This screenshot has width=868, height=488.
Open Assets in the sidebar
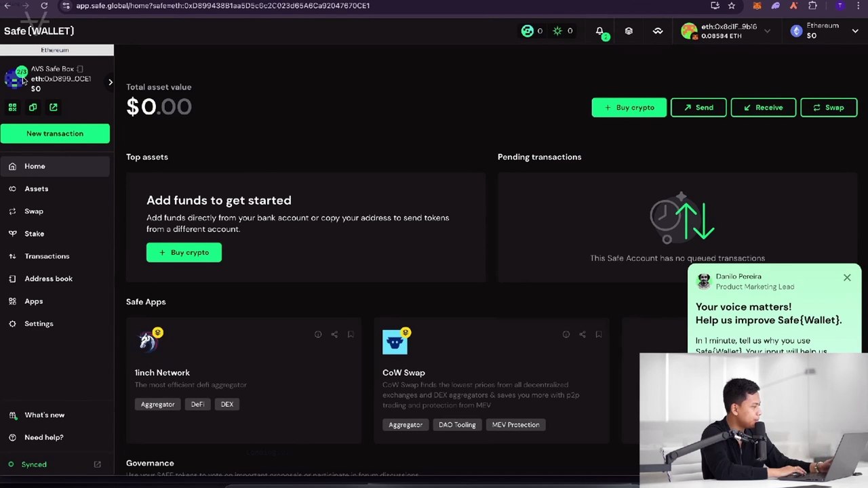pos(55,188)
